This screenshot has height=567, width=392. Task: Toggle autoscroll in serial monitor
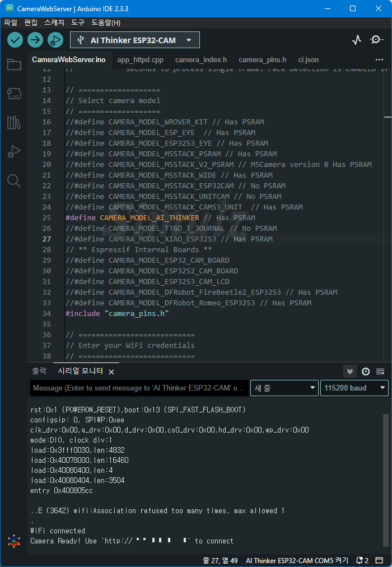tap(350, 371)
